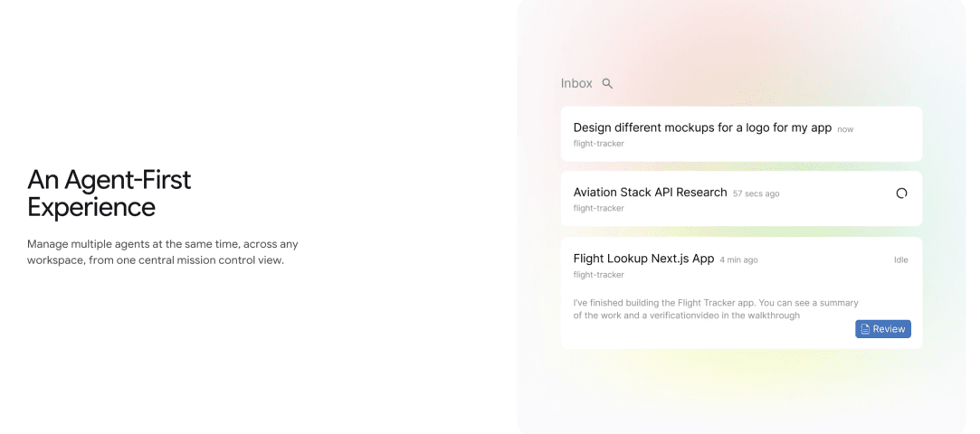Click the 'An Agent-First Experience' heading
Viewport: 980px width, 434px height.
tap(109, 193)
